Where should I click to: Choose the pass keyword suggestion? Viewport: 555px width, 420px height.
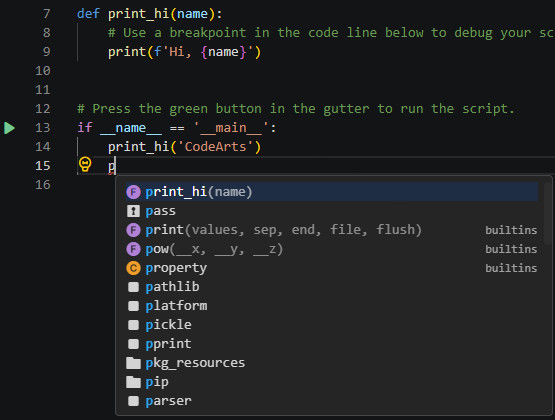[x=332, y=211]
